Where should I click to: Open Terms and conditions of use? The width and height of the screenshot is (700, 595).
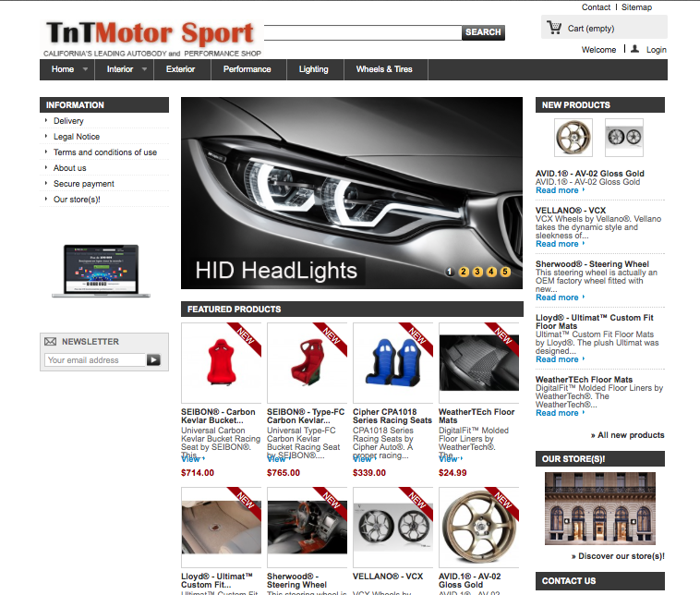point(105,152)
